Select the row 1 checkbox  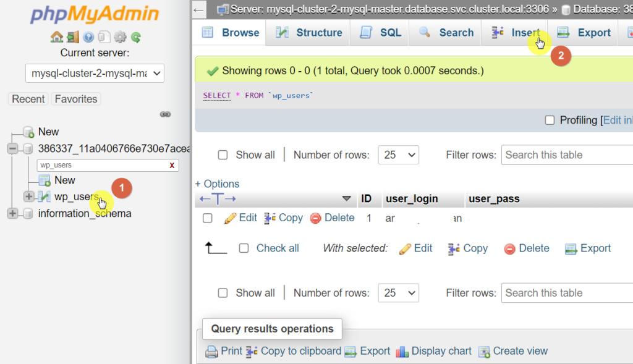(208, 218)
